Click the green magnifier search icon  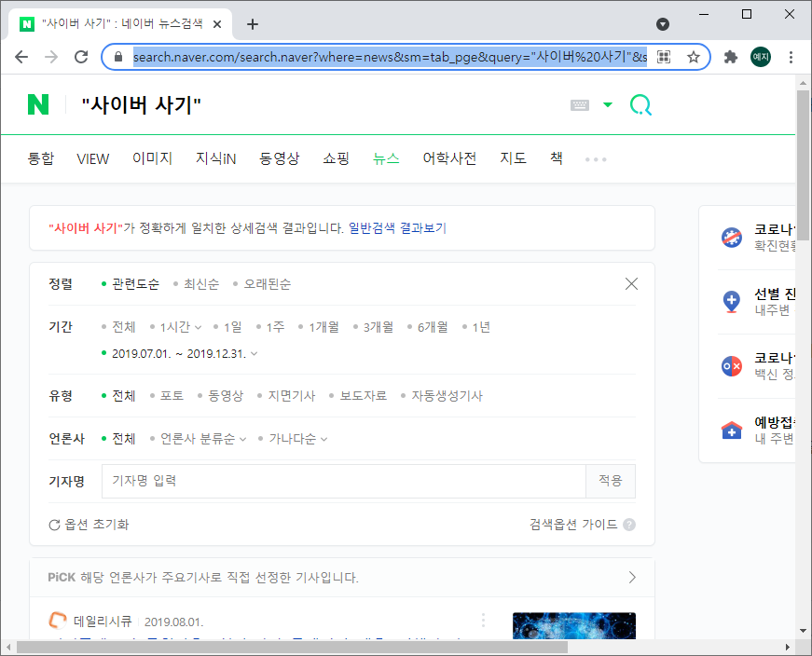(x=640, y=104)
